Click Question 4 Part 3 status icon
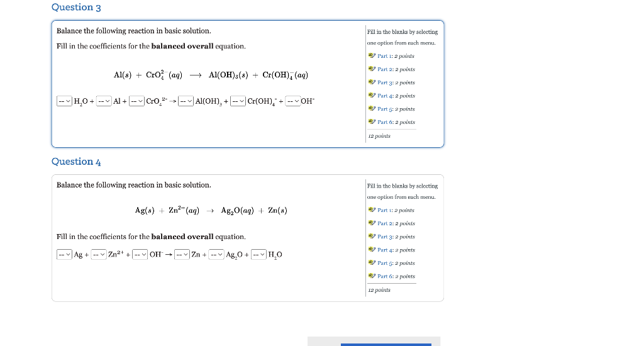The image size is (644, 346). click(372, 236)
